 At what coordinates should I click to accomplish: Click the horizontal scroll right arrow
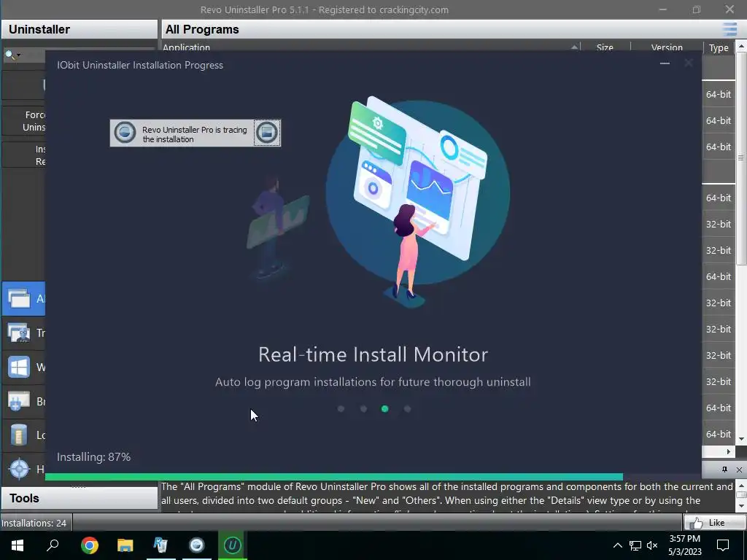click(729, 451)
